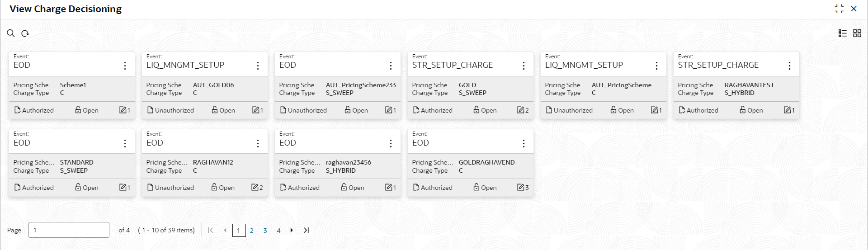The width and height of the screenshot is (868, 250).
Task: Open the AUT_GOLD06 card's kebab menu
Action: point(258,66)
